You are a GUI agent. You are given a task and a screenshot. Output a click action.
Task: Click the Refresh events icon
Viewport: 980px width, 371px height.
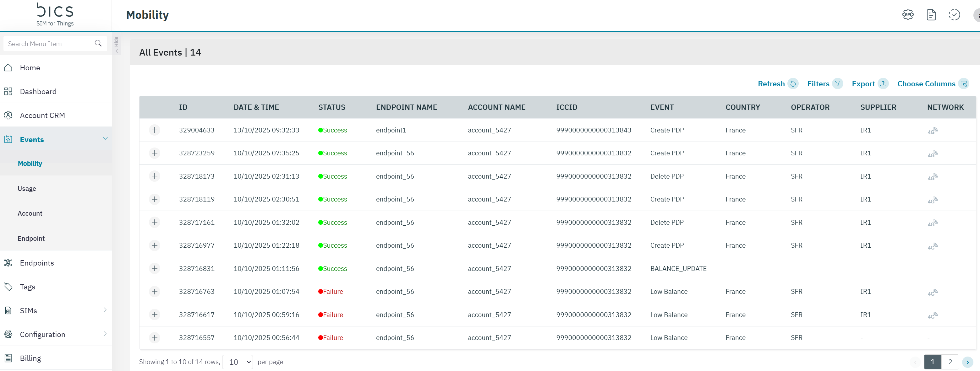[x=793, y=83]
